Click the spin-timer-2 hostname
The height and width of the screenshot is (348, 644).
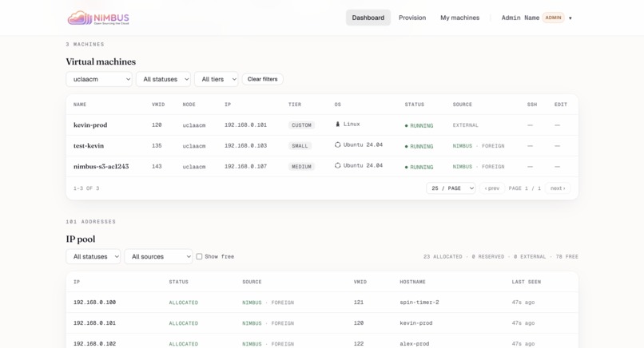pos(419,302)
